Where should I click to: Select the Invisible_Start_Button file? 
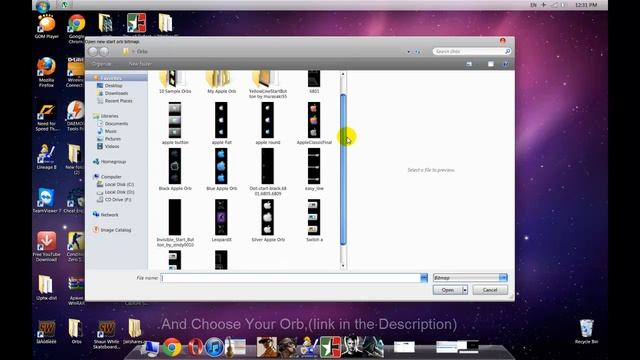tap(175, 217)
